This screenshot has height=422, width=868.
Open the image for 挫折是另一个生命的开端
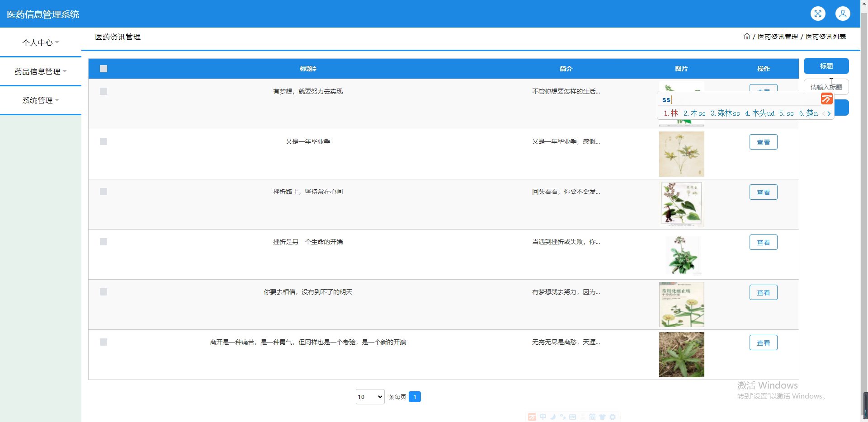click(681, 254)
